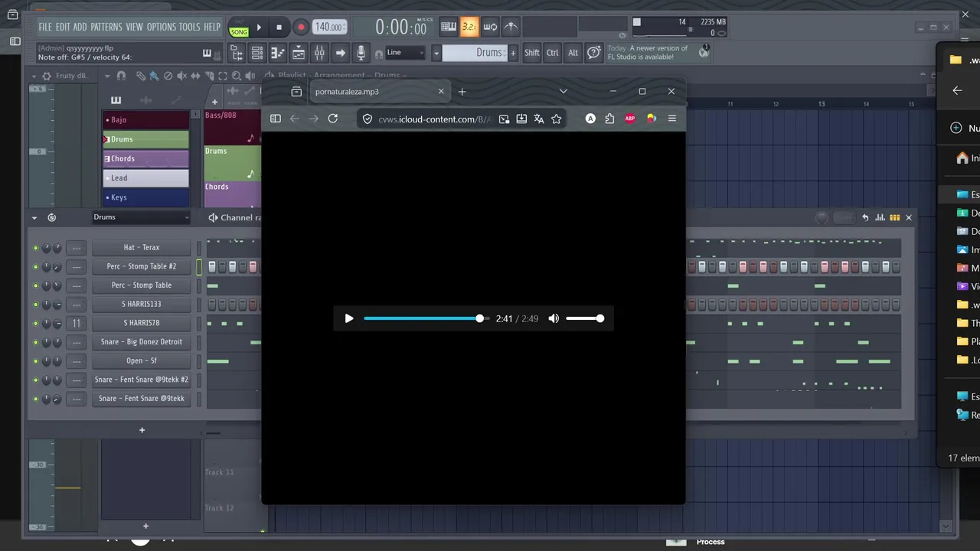980x551 pixels.
Task: Toggle browser sidebar icon
Action: pos(276,119)
